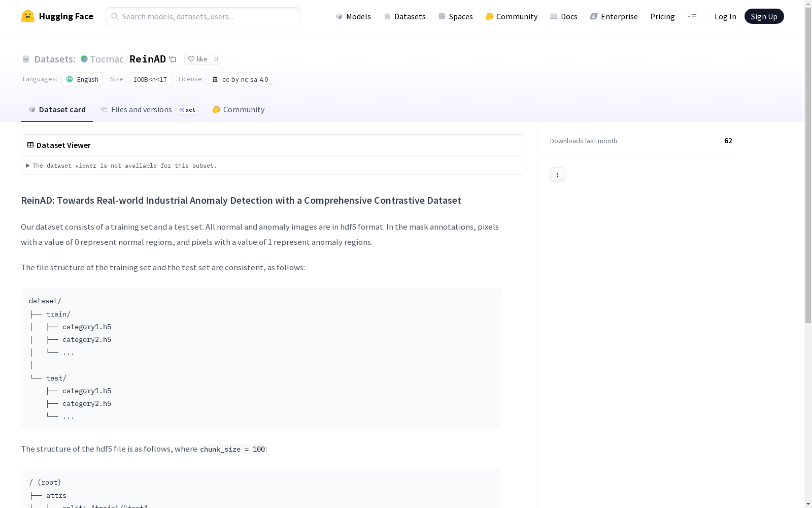This screenshot has width=812, height=508.
Task: Click the chunk_size = 100 inline code
Action: (232, 449)
